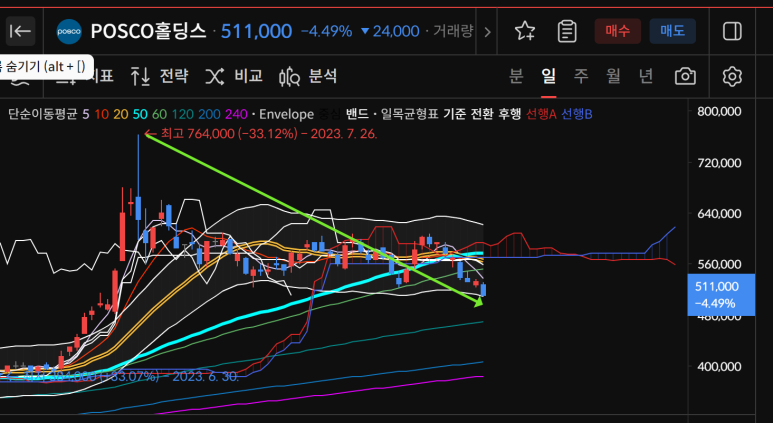This screenshot has height=423, width=773.
Task: Capture chart with the camera icon
Action: tap(685, 76)
